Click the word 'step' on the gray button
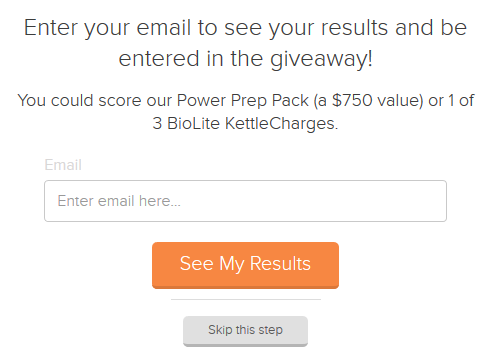 (x=270, y=330)
